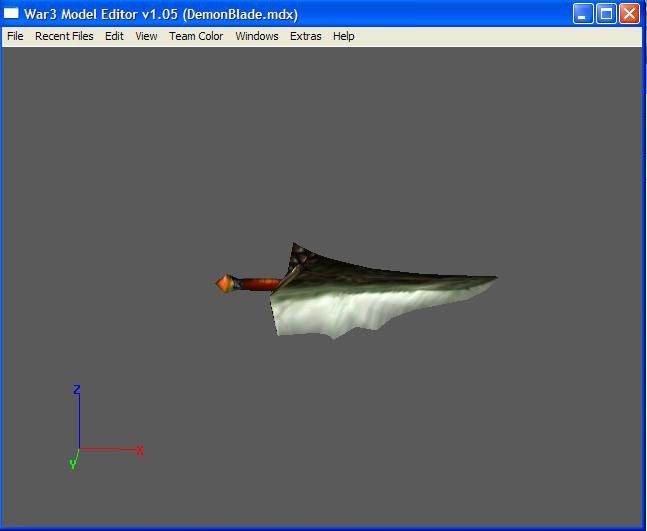Viewport: 647px width, 531px height.
Task: Open the Team Color menu
Action: pyautogui.click(x=196, y=36)
